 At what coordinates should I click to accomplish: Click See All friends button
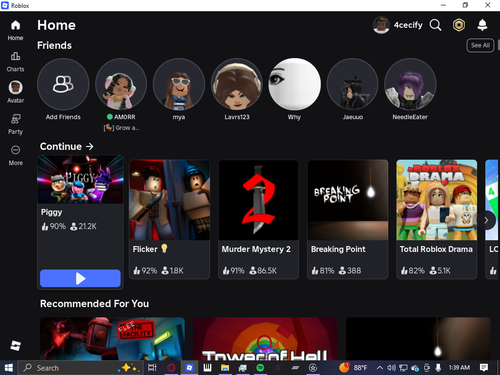pyautogui.click(x=480, y=45)
